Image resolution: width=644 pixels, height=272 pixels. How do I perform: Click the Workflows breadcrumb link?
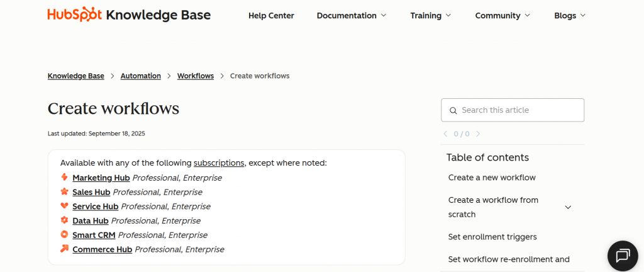click(196, 76)
